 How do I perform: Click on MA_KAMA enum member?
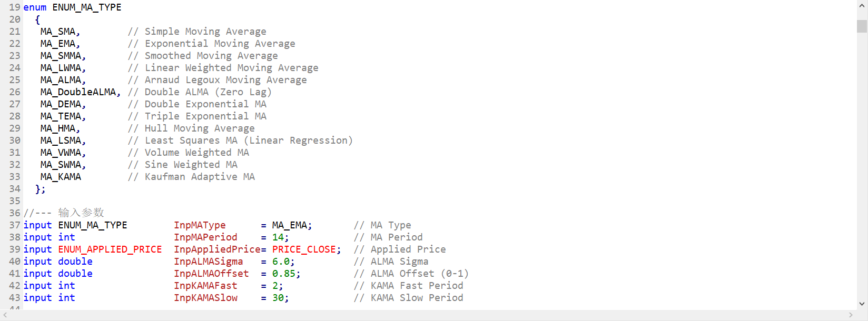click(x=61, y=177)
